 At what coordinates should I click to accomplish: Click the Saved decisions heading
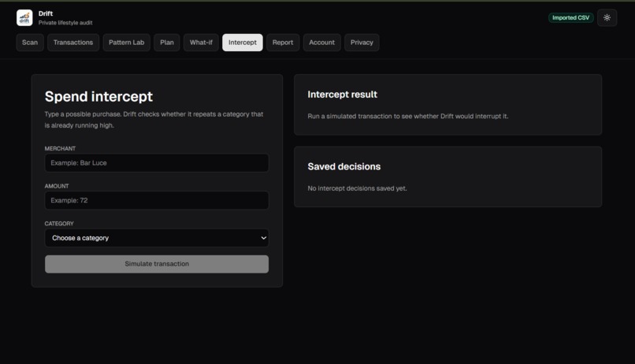coord(343,166)
